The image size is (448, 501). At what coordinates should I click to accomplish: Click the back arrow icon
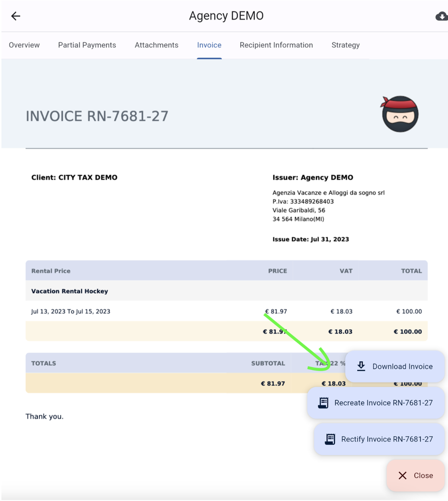[x=16, y=16]
